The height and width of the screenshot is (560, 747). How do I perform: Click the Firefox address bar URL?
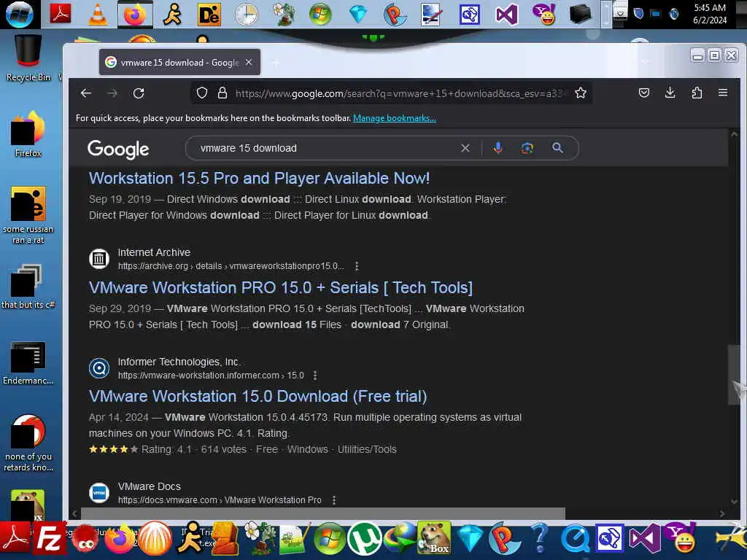pos(400,93)
